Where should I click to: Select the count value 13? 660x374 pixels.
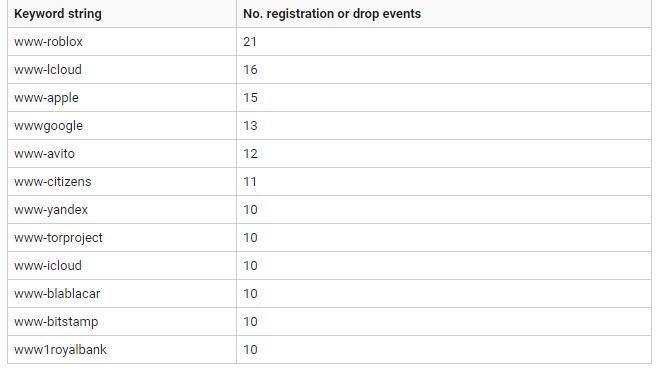(x=250, y=126)
